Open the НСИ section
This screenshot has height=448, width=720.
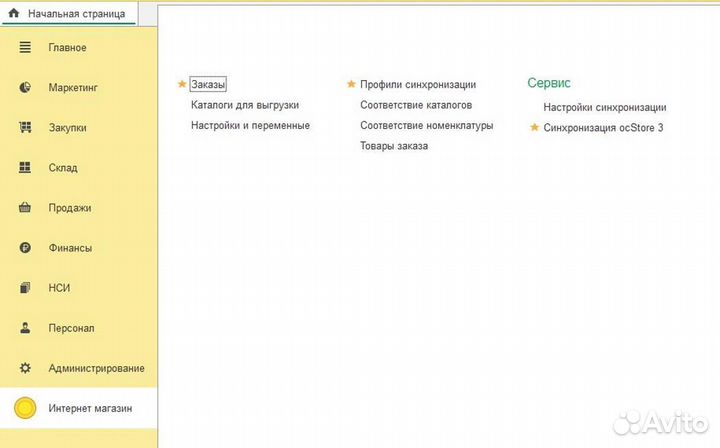(59, 288)
